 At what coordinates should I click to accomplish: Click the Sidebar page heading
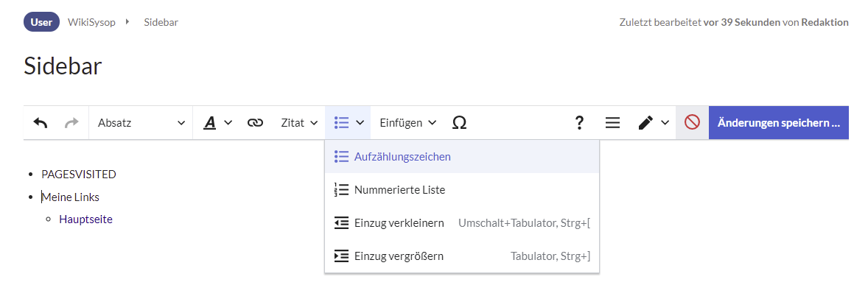point(63,66)
